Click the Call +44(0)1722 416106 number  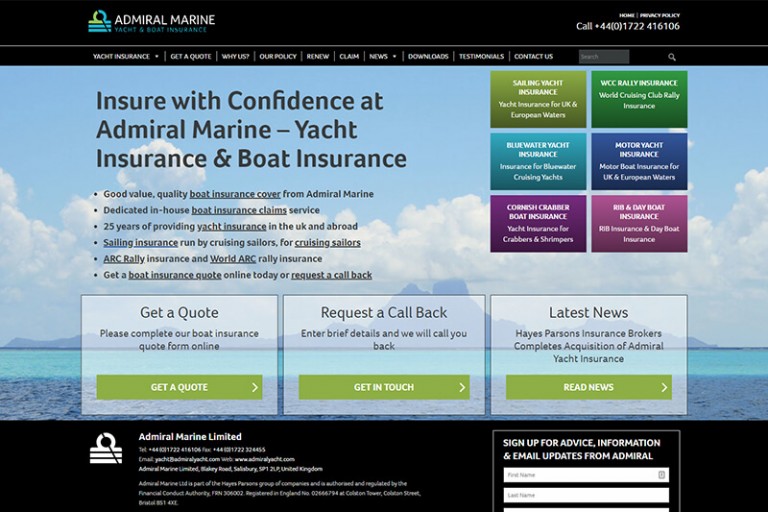pyautogui.click(x=628, y=26)
